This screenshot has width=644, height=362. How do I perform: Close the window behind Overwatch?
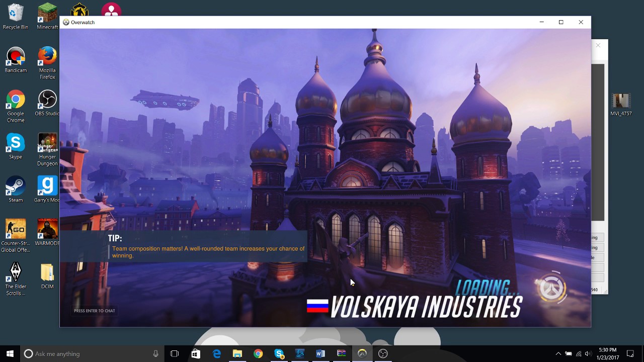[x=598, y=46]
